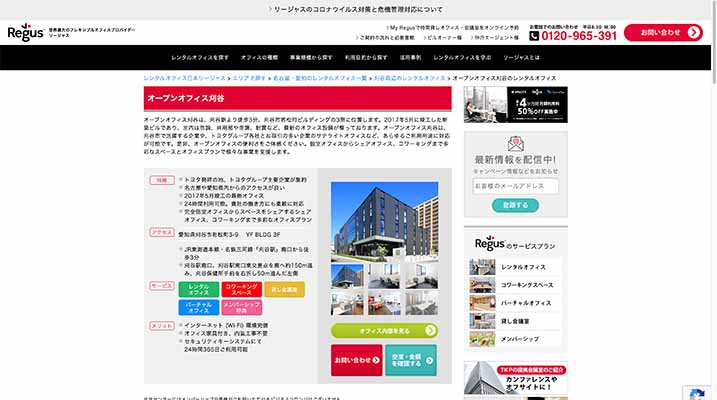Open the 仲介エージェント様 header link
Screen dimensions: 717x400
tap(494, 38)
